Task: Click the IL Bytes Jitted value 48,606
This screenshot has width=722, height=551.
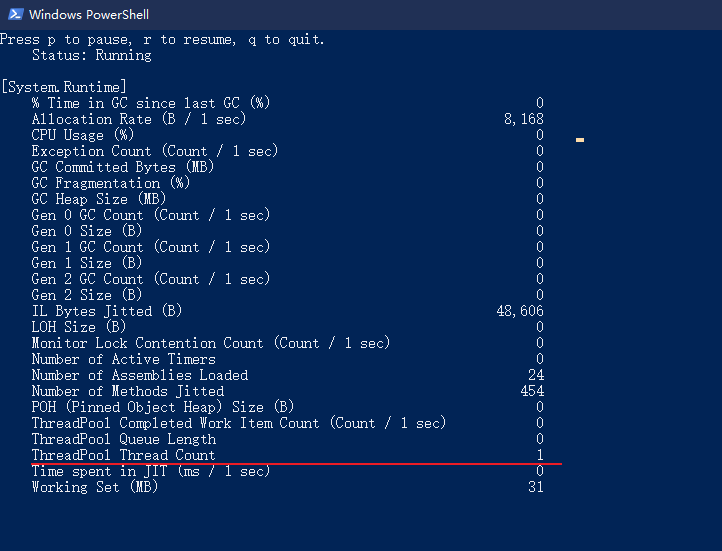Action: (520, 311)
